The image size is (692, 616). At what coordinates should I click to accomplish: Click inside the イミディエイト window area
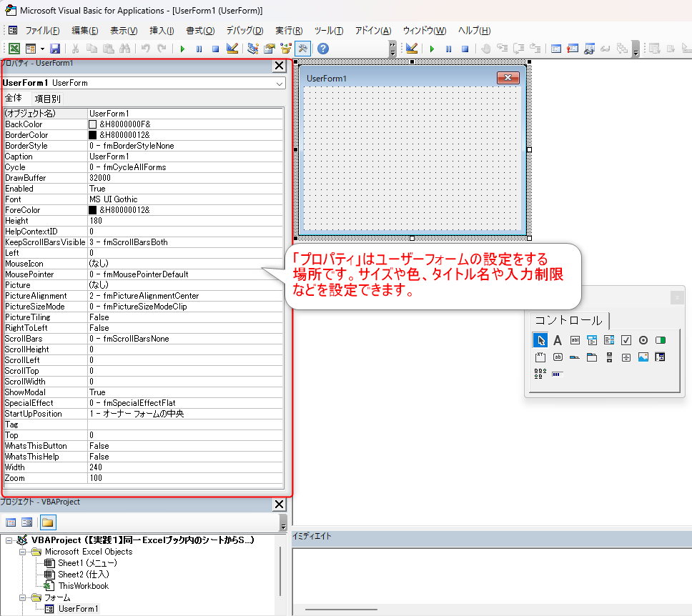coord(492,576)
